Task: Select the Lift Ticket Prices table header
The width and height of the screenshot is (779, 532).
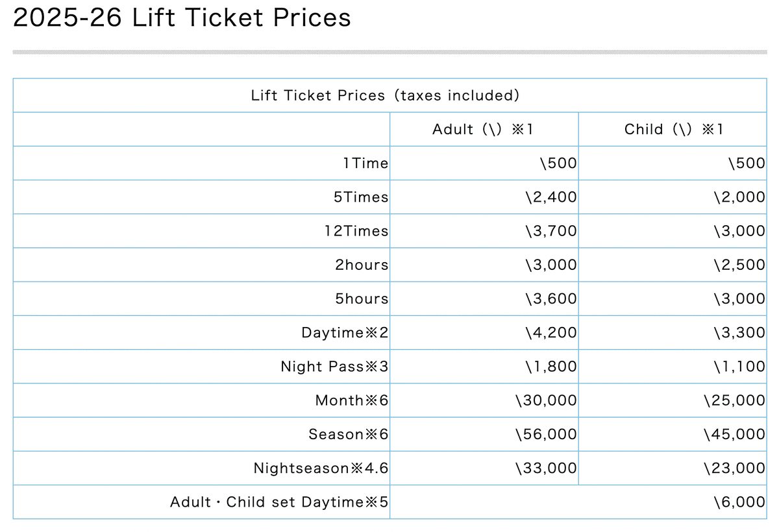Action: pos(386,95)
